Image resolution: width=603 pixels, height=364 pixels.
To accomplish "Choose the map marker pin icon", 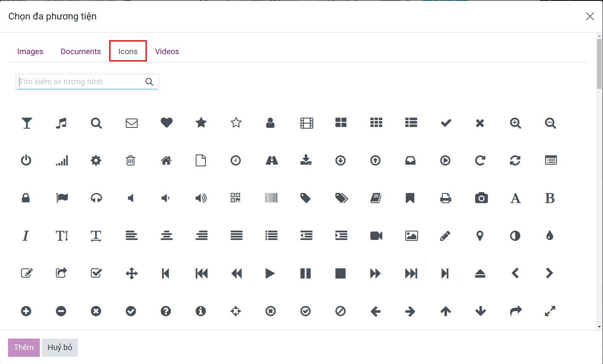I will click(x=480, y=236).
